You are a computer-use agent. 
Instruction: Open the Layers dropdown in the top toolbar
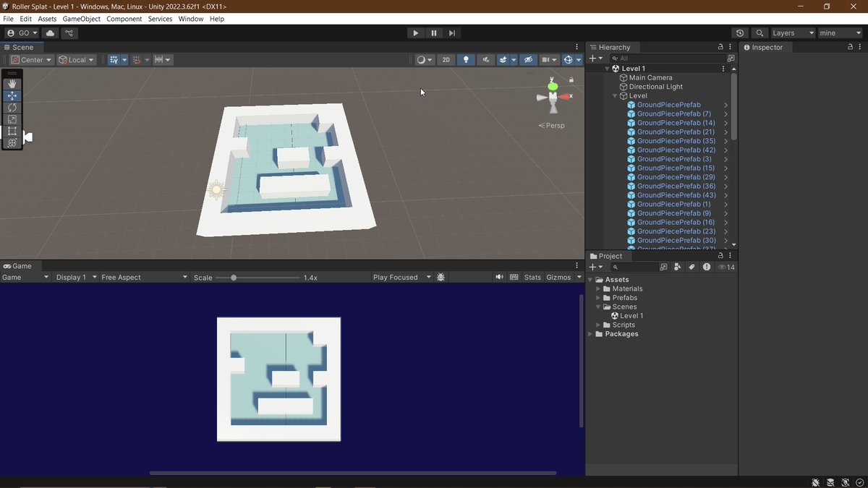(x=792, y=33)
